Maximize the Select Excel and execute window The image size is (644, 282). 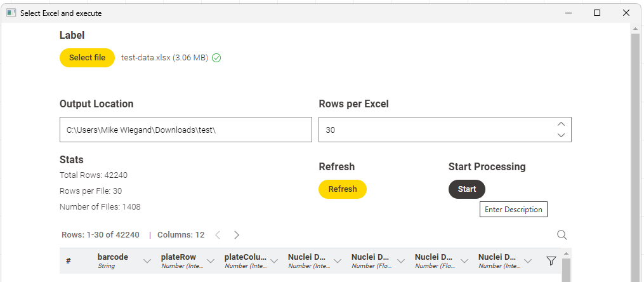[596, 13]
